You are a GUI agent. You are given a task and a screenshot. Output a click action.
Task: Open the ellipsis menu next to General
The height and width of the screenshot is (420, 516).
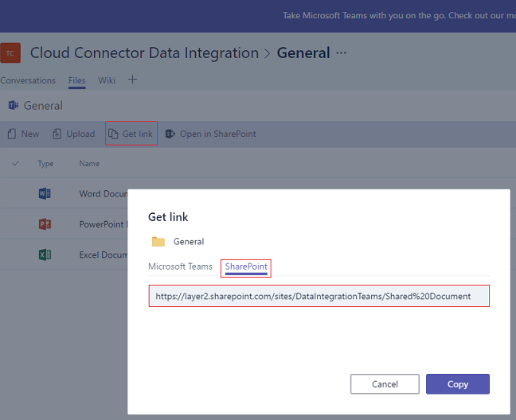point(342,53)
